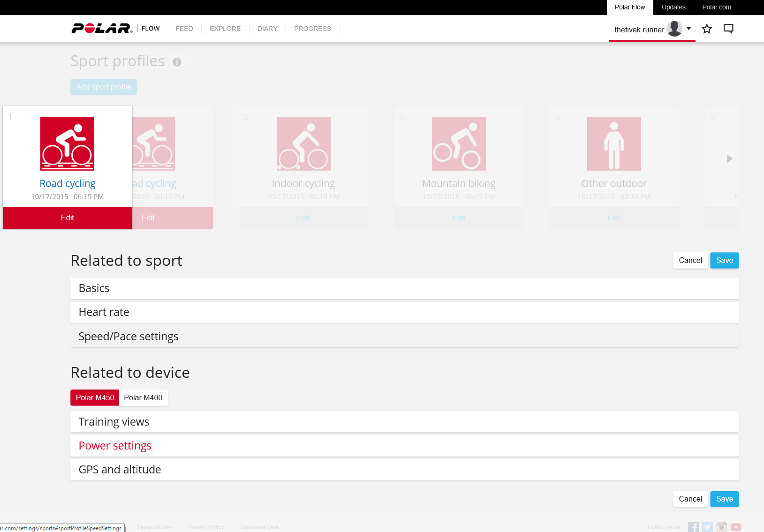Click the thefivek runner profile avatar

coord(674,29)
